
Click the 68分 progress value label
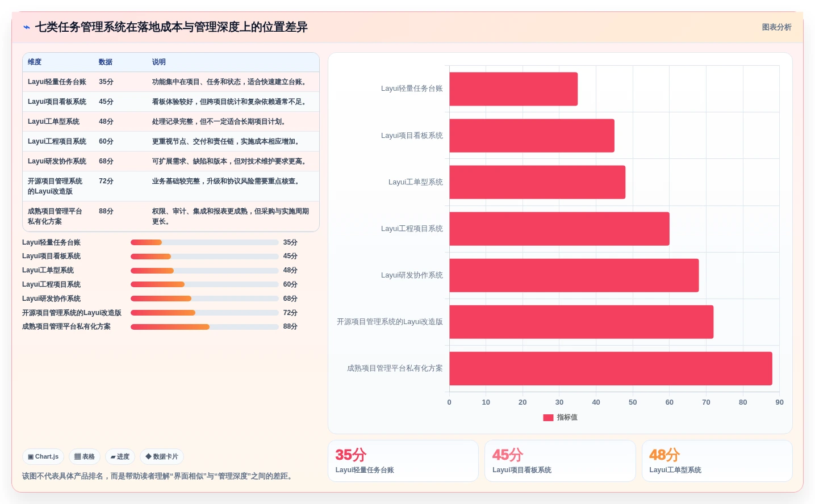(x=290, y=299)
